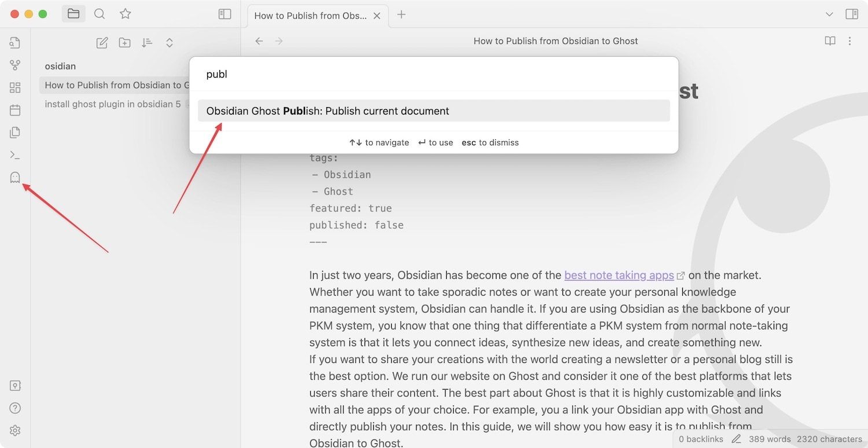Switch to the bookmarks tab star icon
The image size is (868, 448).
tap(125, 14)
